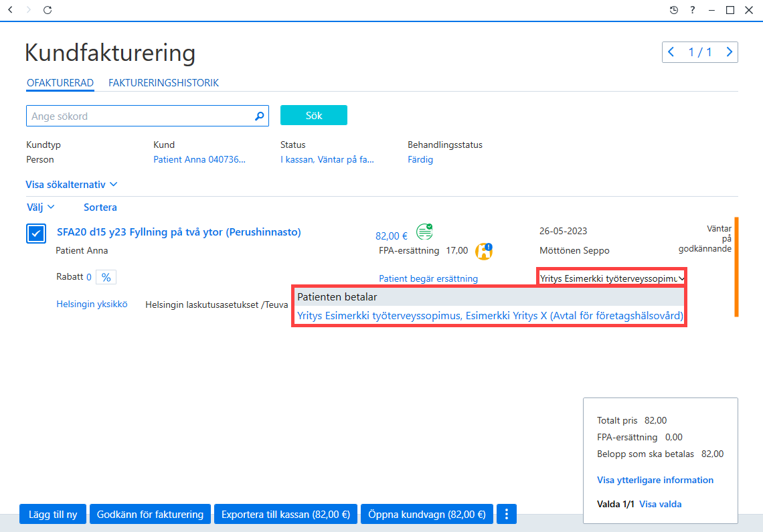
Task: Switch to FAKTURERINGSHISTORIK tab
Action: coord(163,83)
